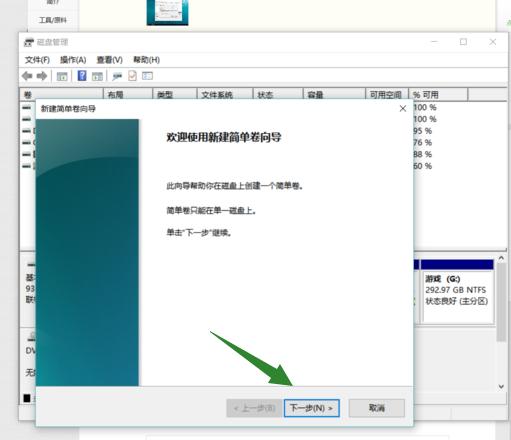Close the new simple volume wizard dialog
Image resolution: width=511 pixels, height=440 pixels.
tap(403, 108)
